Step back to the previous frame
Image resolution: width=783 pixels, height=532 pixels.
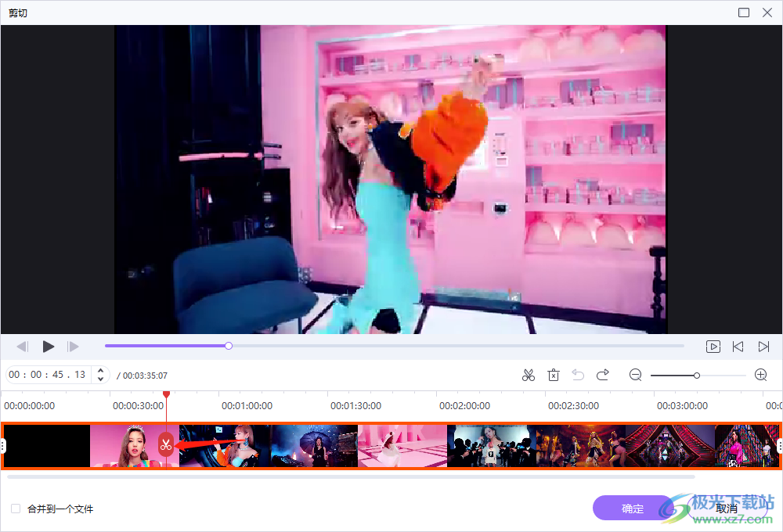click(23, 347)
